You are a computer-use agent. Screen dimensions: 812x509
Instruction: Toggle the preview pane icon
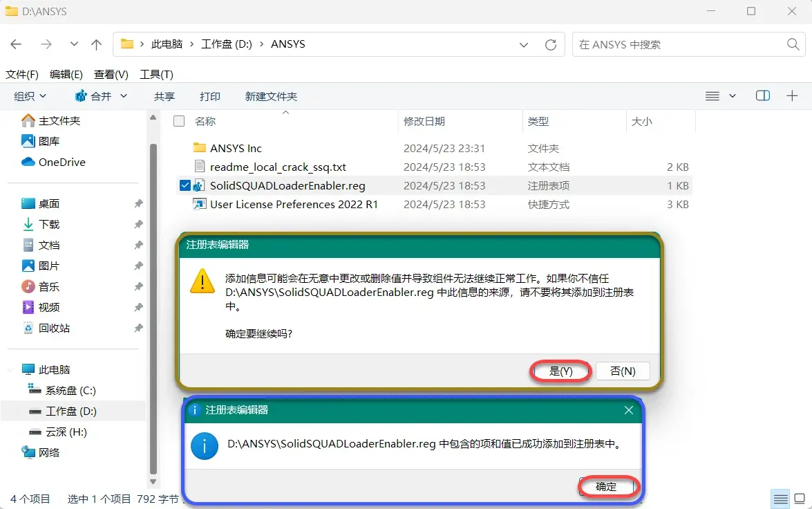click(763, 96)
